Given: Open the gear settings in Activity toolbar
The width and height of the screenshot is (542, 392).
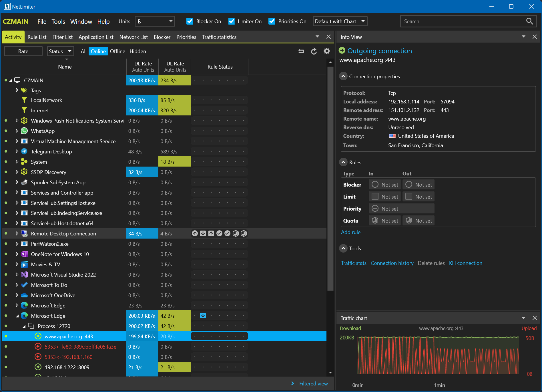Looking at the screenshot, I should coord(327,51).
